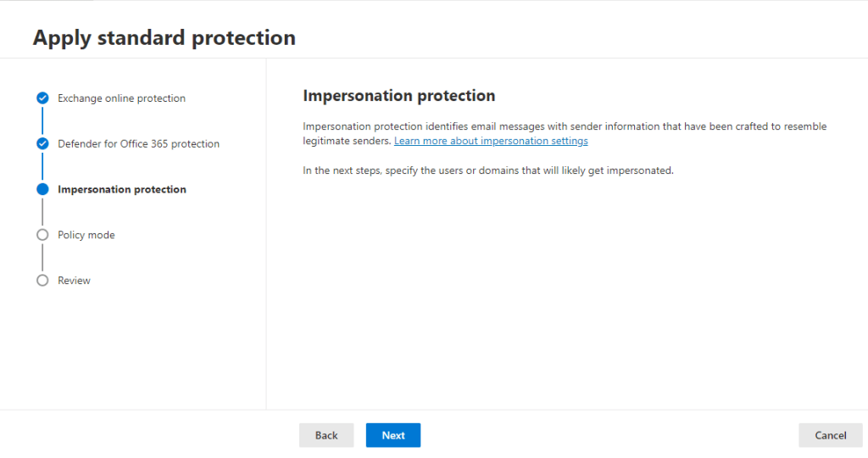Viewport: 868px width, 458px height.
Task: Jump to the Policy mode step label
Action: pos(86,235)
